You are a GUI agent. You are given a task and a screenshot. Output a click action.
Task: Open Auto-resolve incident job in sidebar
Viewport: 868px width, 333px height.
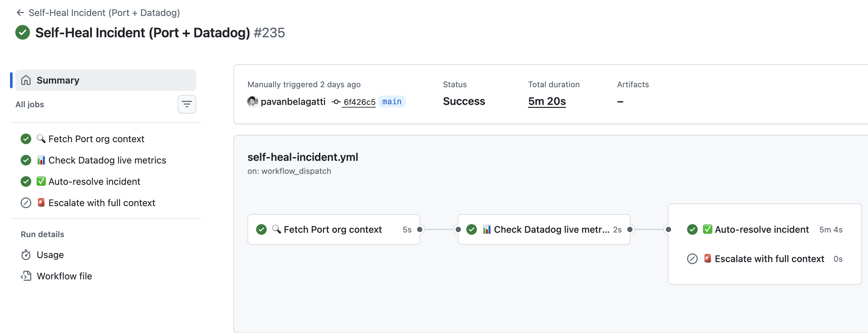click(x=105, y=181)
